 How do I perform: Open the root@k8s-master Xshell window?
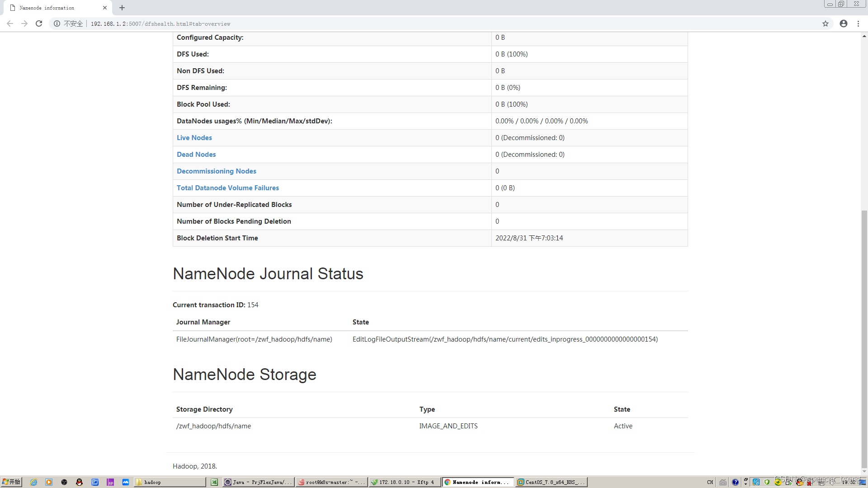tap(331, 482)
